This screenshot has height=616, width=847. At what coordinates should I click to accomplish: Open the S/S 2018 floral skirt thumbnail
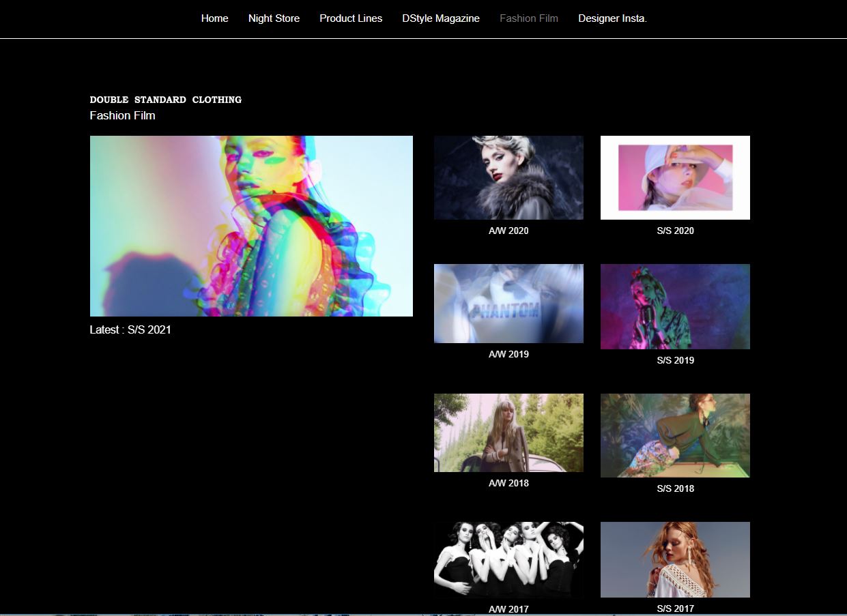(x=675, y=435)
